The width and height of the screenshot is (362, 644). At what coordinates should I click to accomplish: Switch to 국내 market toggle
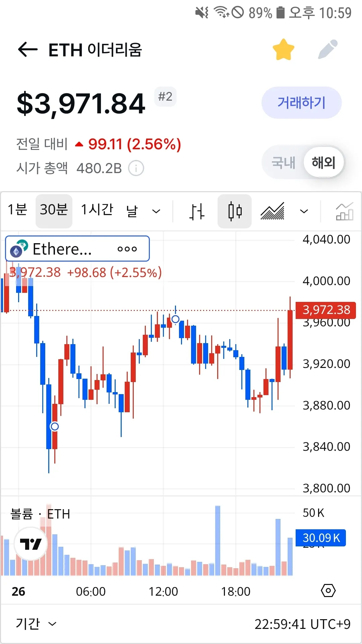283,163
